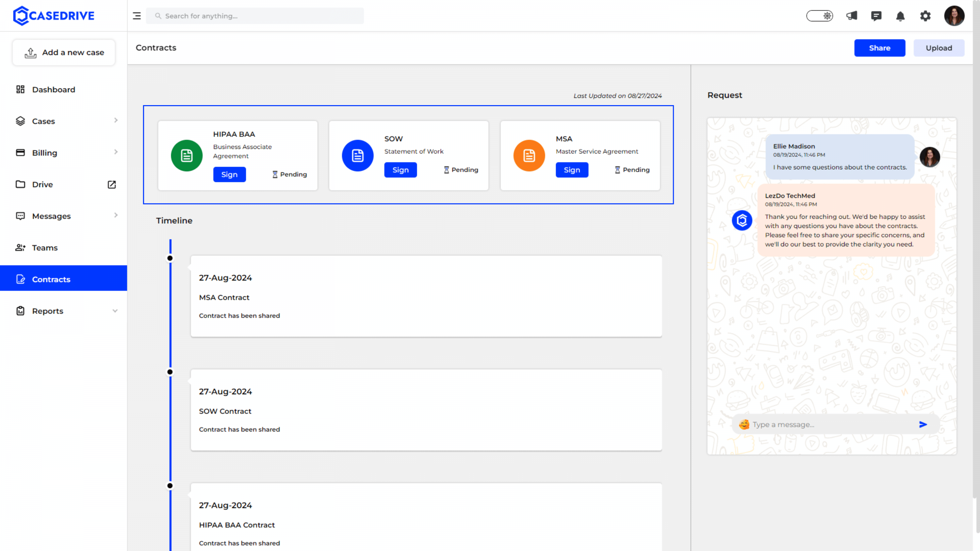The image size is (980, 551).
Task: Click the Messages chat bubble sidebar icon
Action: (x=20, y=216)
